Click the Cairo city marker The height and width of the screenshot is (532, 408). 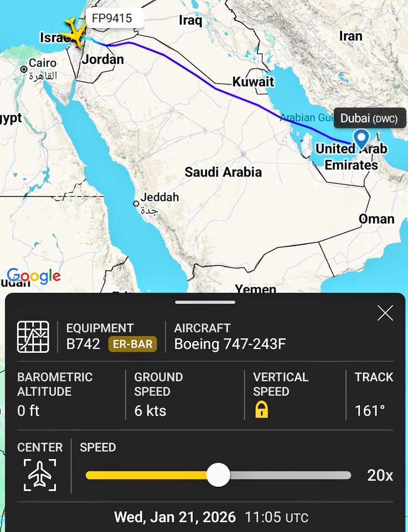click(x=24, y=69)
